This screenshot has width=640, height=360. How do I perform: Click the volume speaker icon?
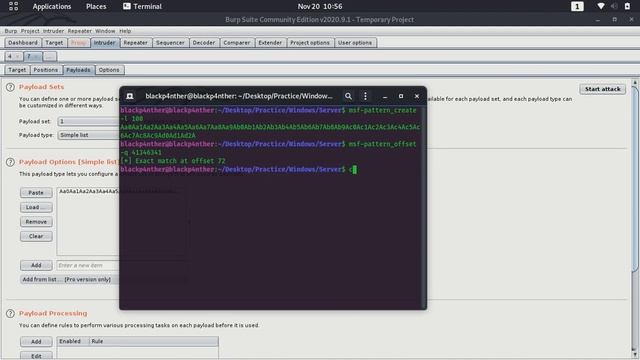click(614, 6)
